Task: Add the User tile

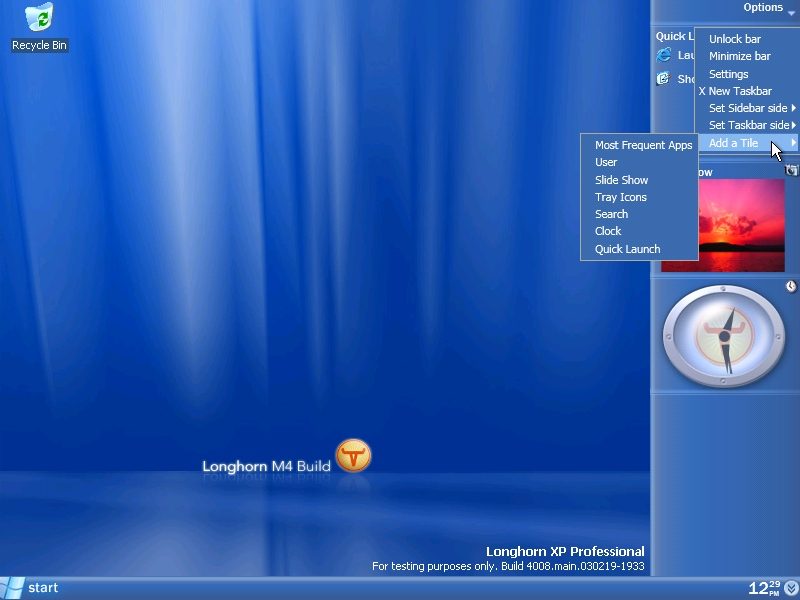Action: [x=639, y=162]
